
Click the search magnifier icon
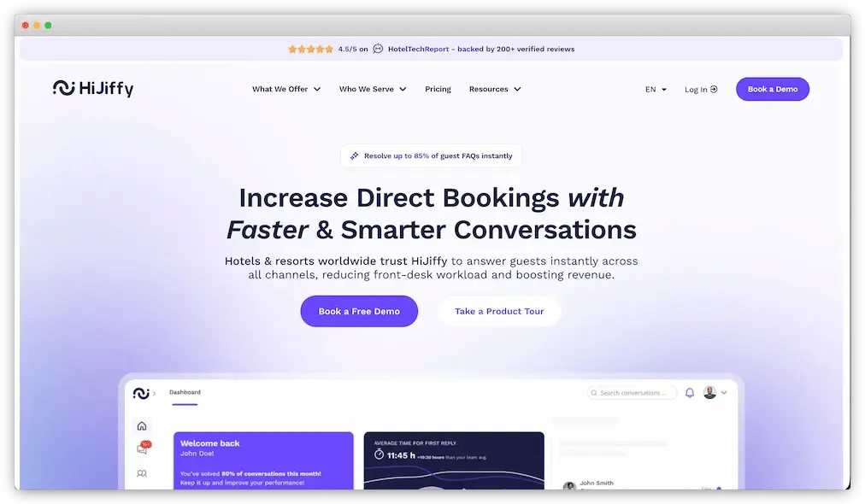594,393
